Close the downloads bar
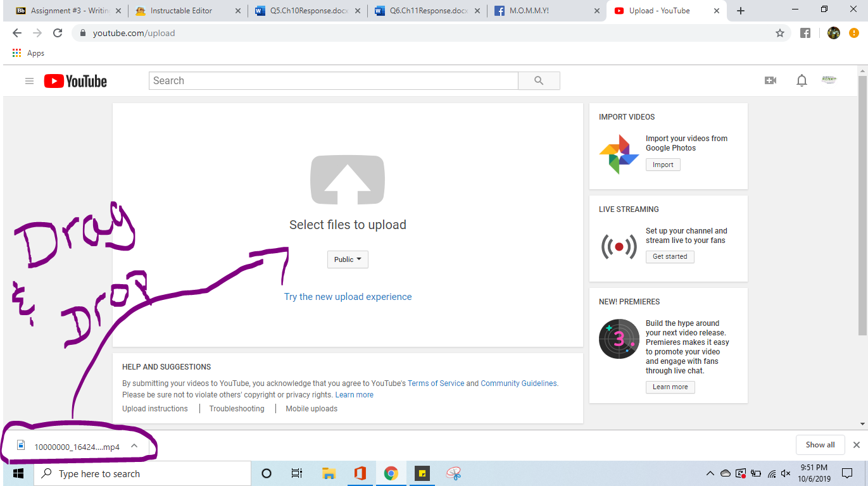 (x=857, y=445)
